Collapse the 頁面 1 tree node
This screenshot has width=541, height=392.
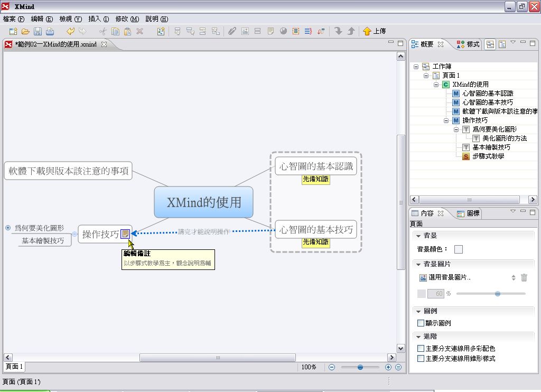pos(426,76)
